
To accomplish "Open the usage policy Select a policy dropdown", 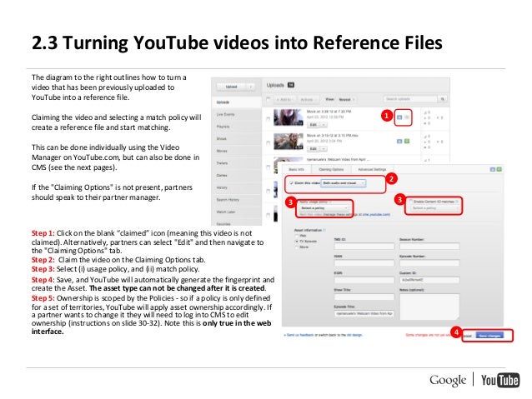I will pos(324,207).
